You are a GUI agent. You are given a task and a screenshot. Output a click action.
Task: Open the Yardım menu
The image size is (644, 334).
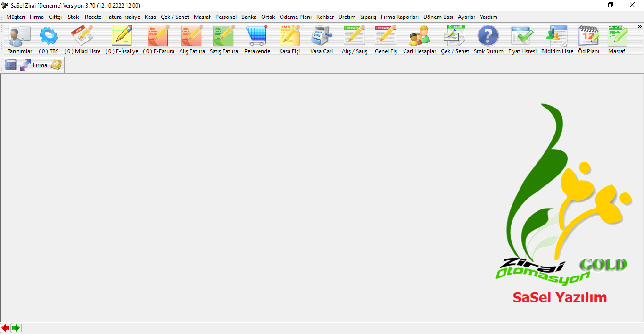(x=488, y=17)
